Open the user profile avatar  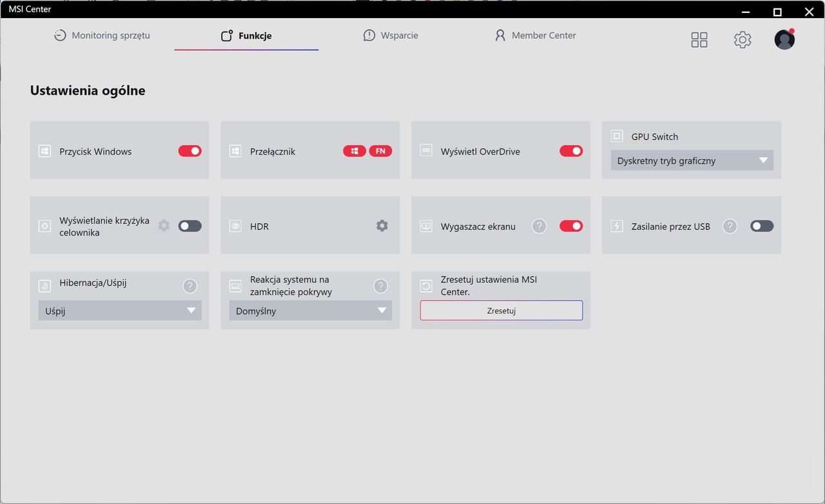784,39
